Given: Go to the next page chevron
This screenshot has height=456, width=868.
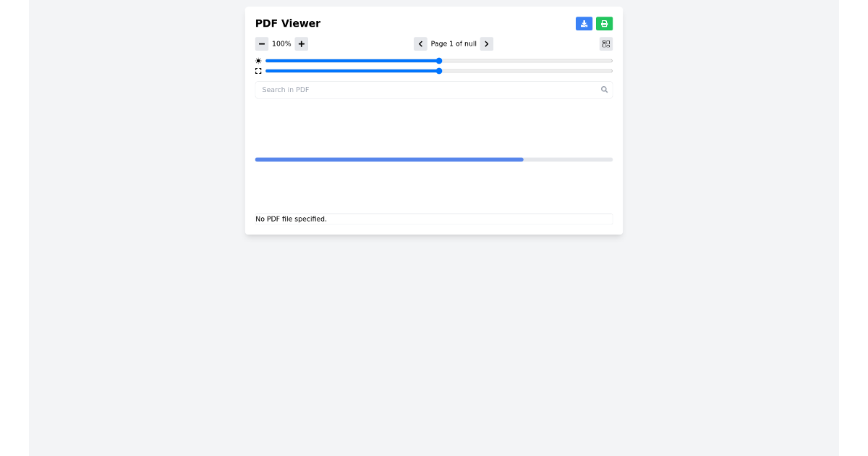Looking at the screenshot, I should (x=486, y=43).
